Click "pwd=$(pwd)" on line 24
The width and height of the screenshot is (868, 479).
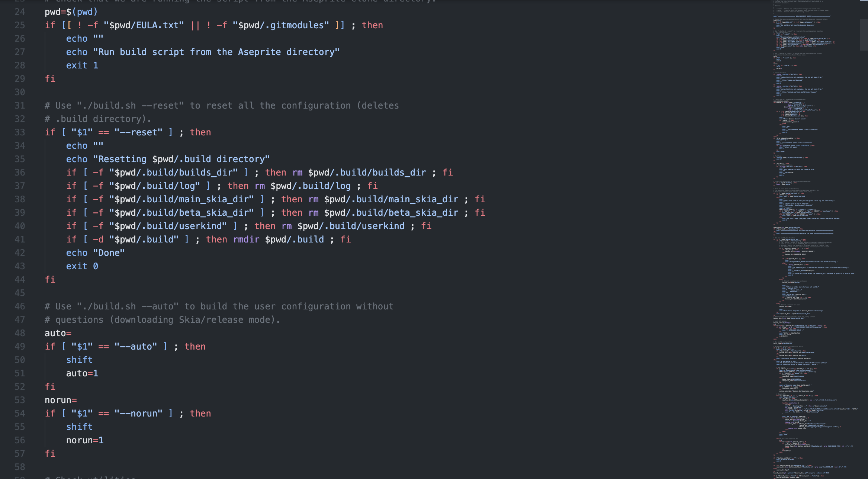pyautogui.click(x=71, y=12)
